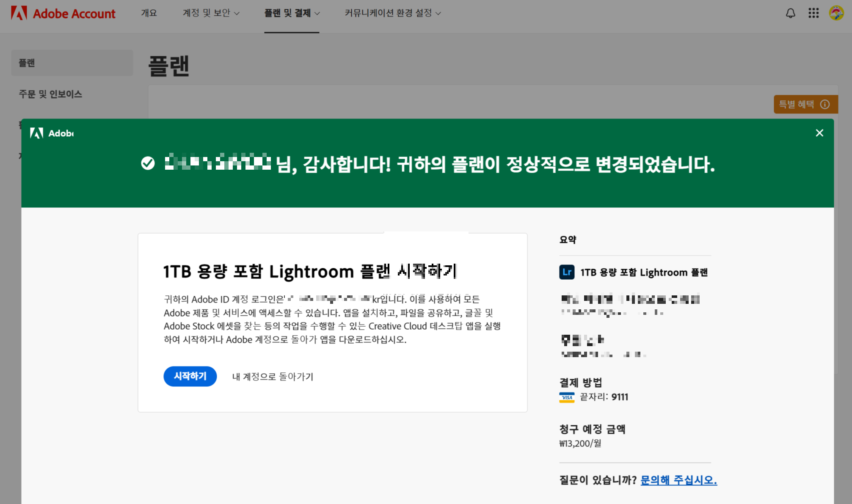Open the apps grid menu
The height and width of the screenshot is (504, 852).
pyautogui.click(x=813, y=13)
